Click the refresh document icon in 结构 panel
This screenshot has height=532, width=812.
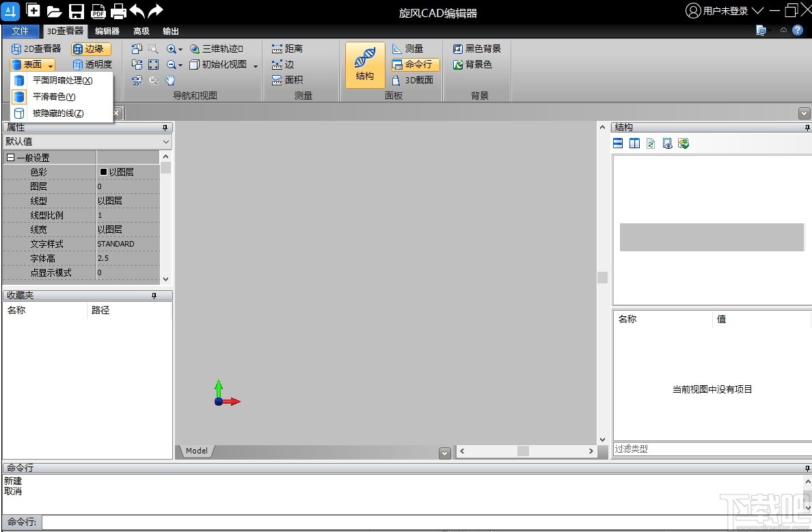(651, 143)
